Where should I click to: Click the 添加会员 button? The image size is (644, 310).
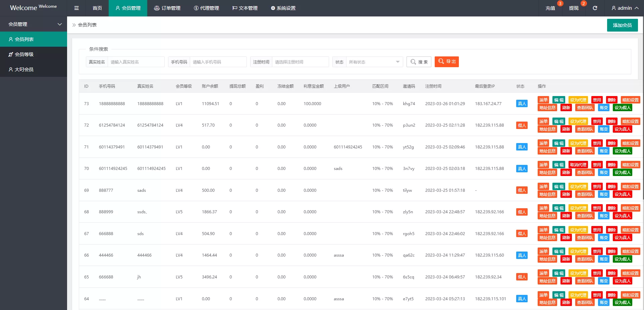(622, 25)
